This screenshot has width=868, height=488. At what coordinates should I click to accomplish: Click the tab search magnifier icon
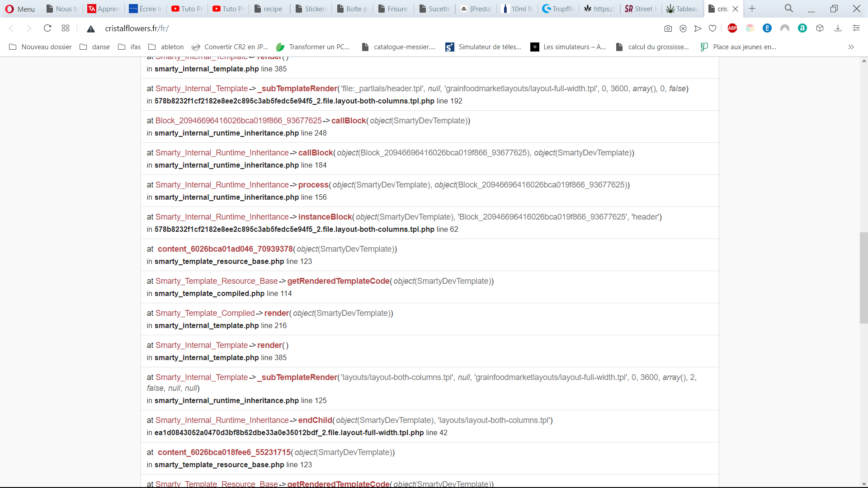[788, 9]
